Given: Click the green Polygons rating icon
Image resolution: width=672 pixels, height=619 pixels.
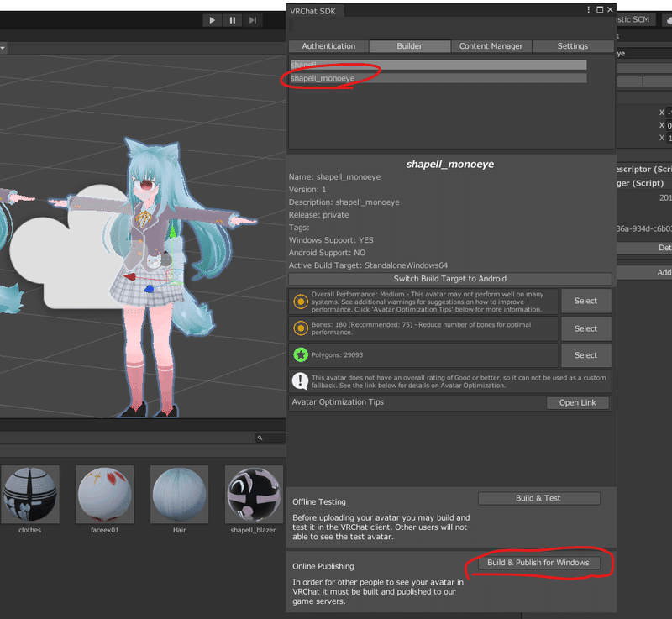Looking at the screenshot, I should click(301, 354).
